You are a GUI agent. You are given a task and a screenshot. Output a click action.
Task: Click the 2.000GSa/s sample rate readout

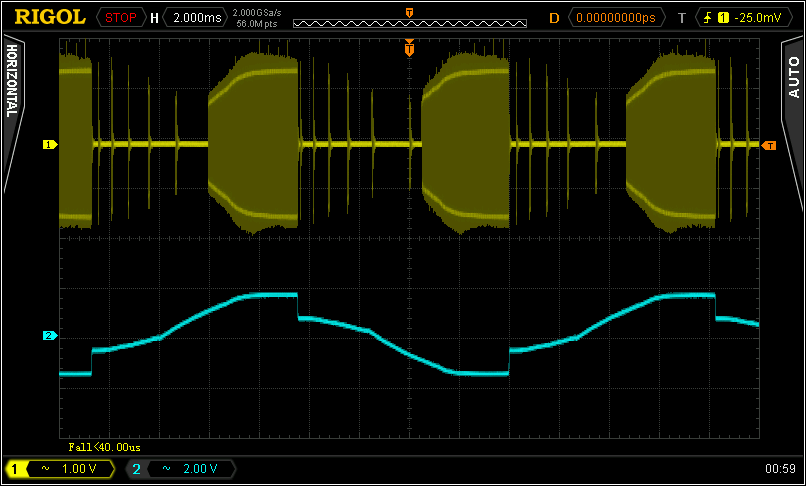tap(257, 12)
